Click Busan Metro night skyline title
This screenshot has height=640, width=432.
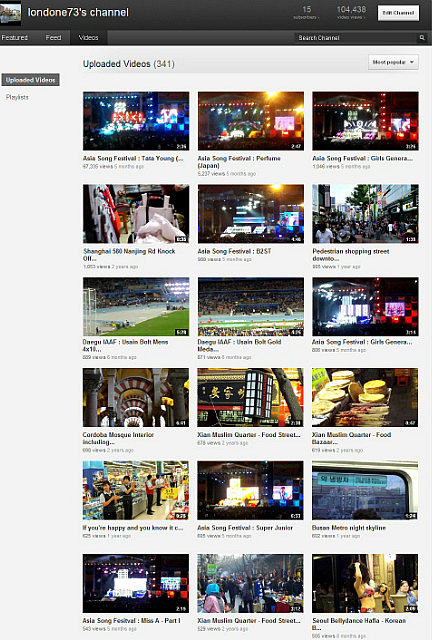(x=349, y=528)
